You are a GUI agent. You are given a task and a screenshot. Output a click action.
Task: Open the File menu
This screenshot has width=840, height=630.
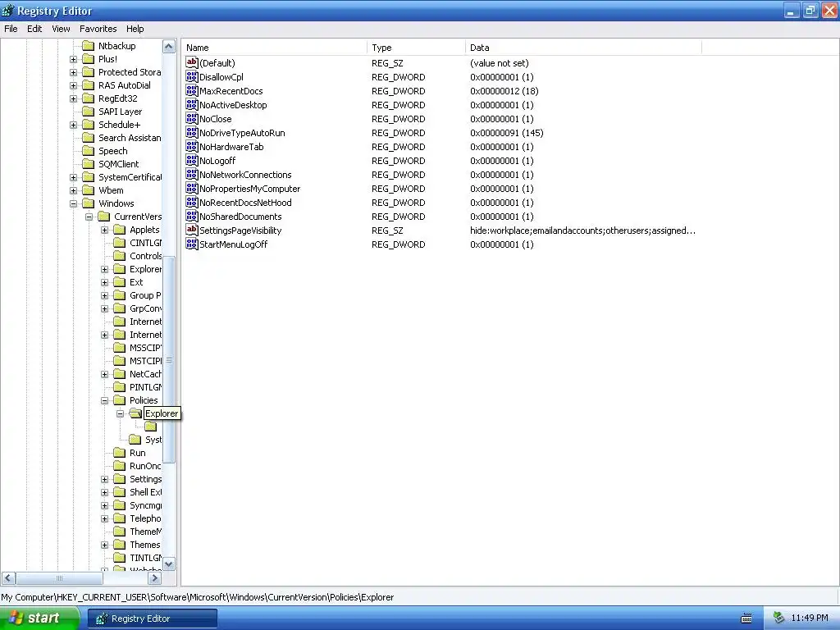tap(11, 29)
